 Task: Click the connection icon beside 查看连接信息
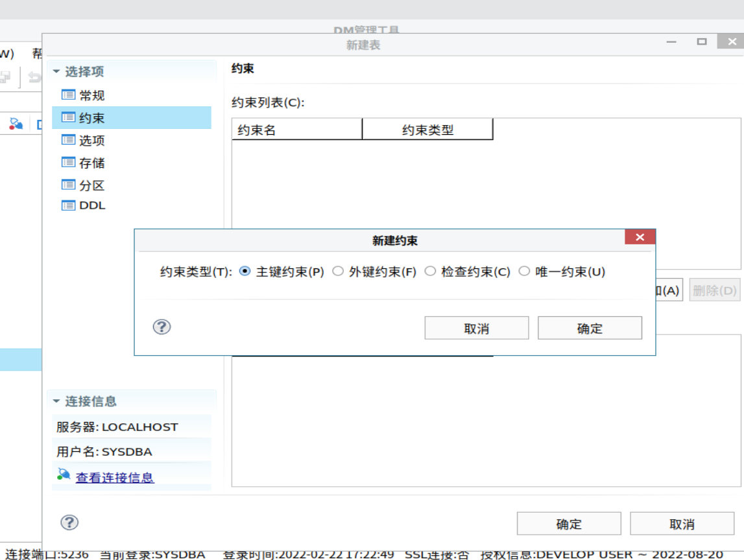tap(64, 474)
